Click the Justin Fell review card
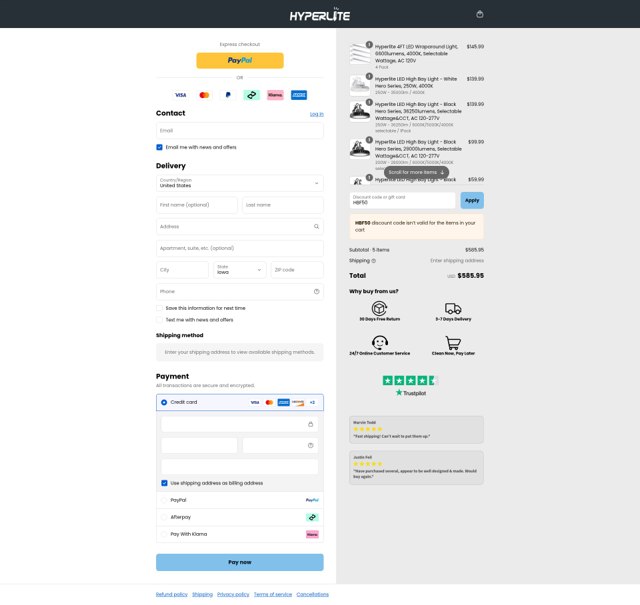Image resolution: width=640 pixels, height=605 pixels. 416,468
